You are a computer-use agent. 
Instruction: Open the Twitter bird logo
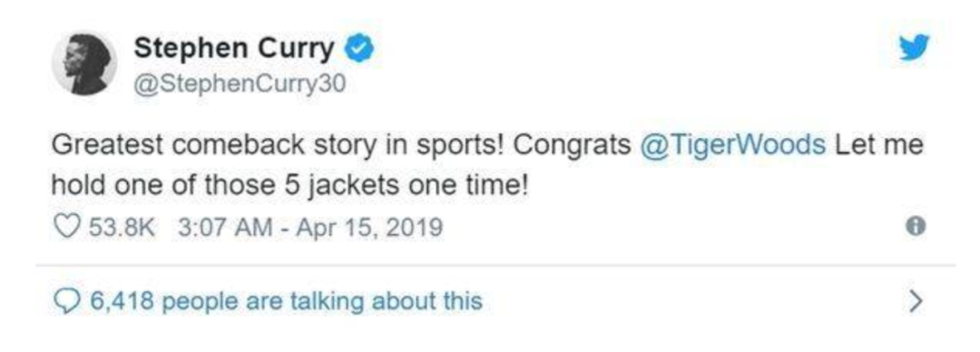[x=915, y=48]
